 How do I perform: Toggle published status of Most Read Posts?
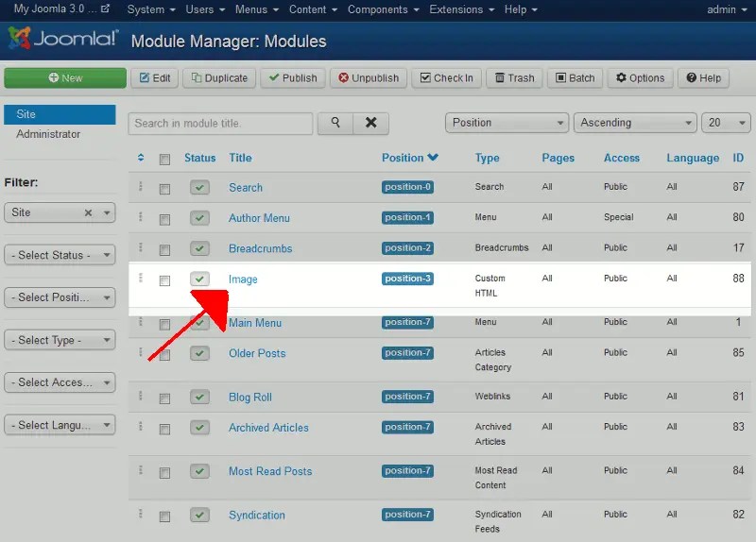(x=199, y=471)
